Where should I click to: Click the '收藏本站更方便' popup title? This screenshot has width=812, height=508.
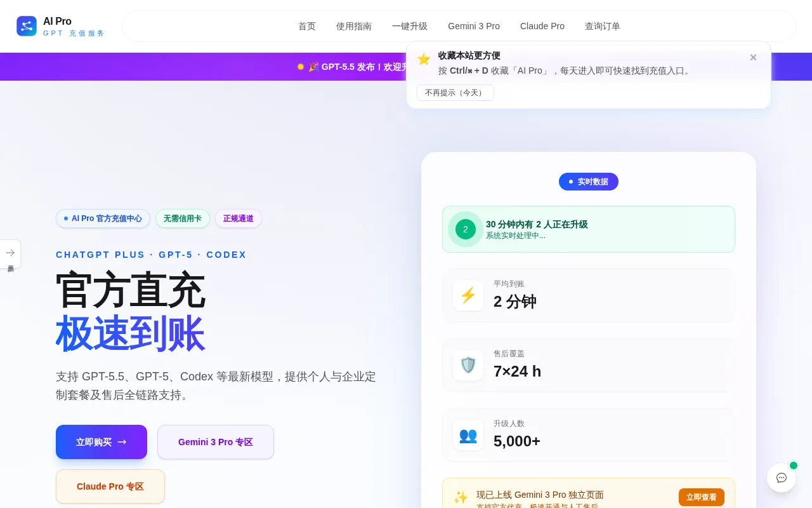tap(469, 56)
